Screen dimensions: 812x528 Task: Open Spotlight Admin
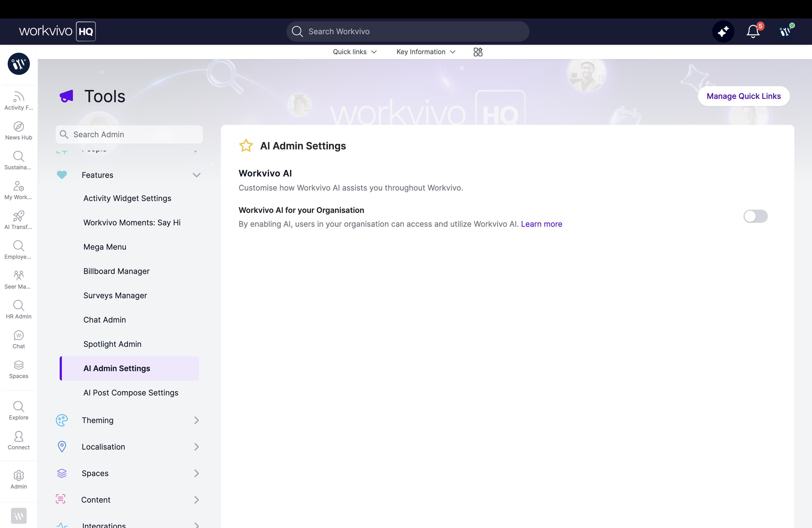point(112,344)
